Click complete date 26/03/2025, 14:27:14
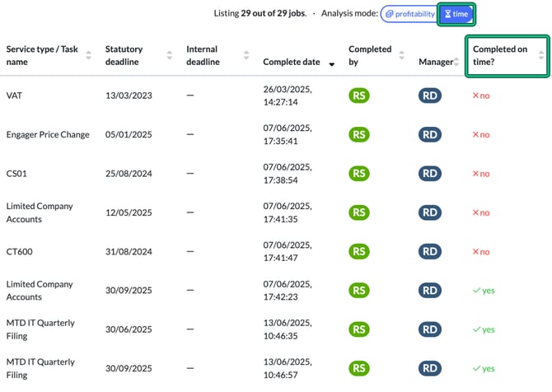The width and height of the screenshot is (552, 392). coord(288,96)
